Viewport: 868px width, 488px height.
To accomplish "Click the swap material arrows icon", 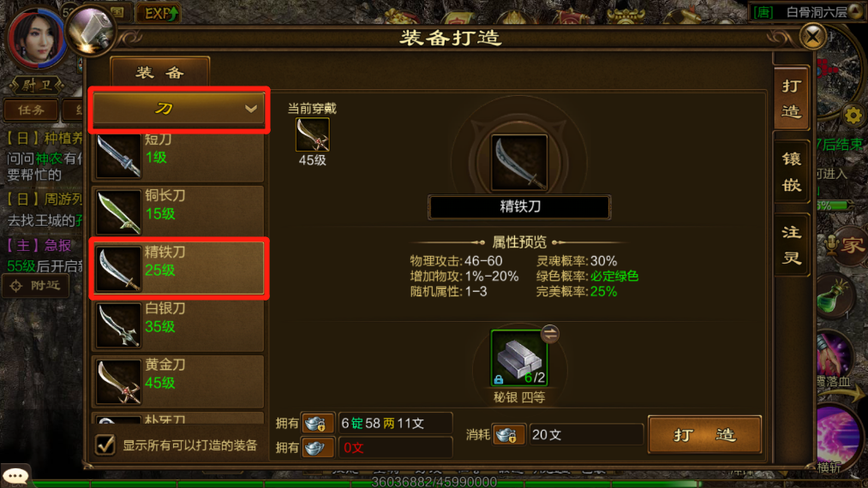I will click(550, 334).
